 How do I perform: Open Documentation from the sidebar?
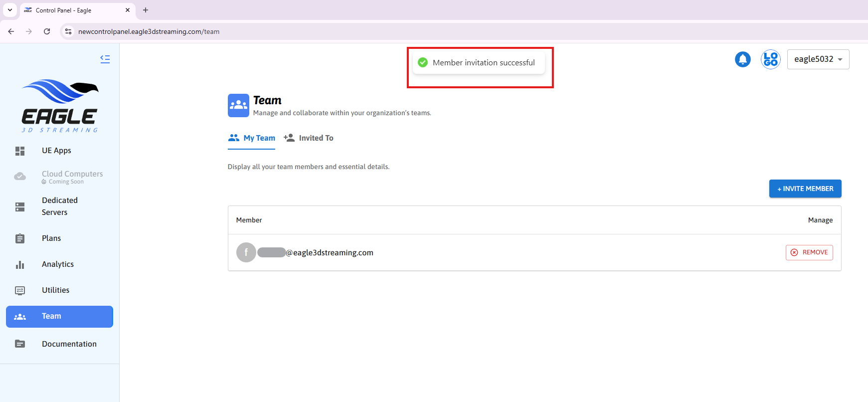pyautogui.click(x=69, y=344)
